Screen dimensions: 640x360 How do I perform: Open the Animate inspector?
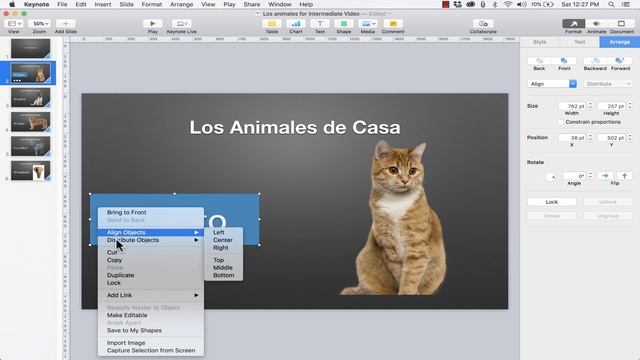coord(597,24)
